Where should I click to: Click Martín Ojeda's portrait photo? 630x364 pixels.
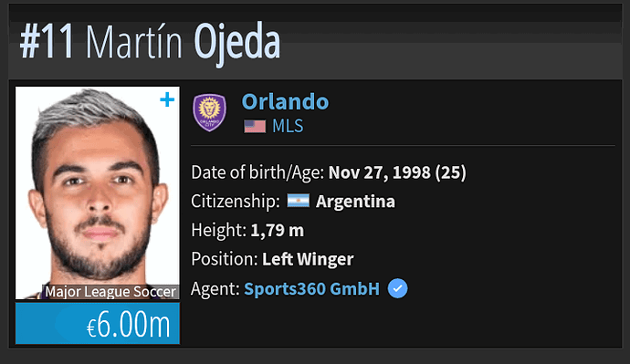coord(98,192)
